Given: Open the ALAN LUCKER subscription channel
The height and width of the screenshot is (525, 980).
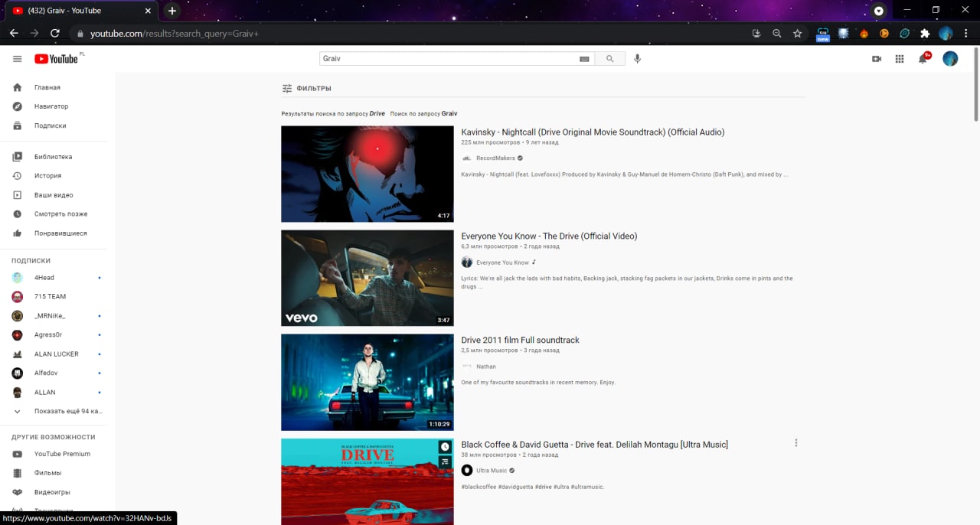Looking at the screenshot, I should point(57,354).
